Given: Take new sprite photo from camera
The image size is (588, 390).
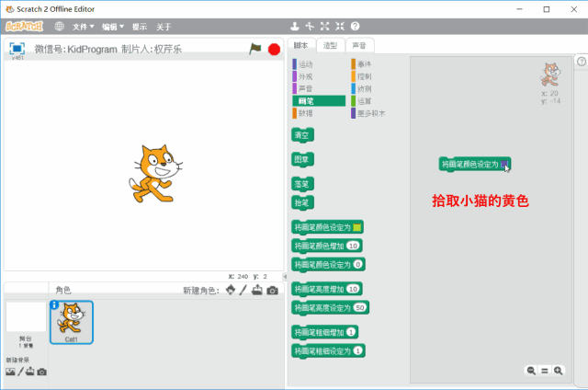Looking at the screenshot, I should tap(273, 291).
